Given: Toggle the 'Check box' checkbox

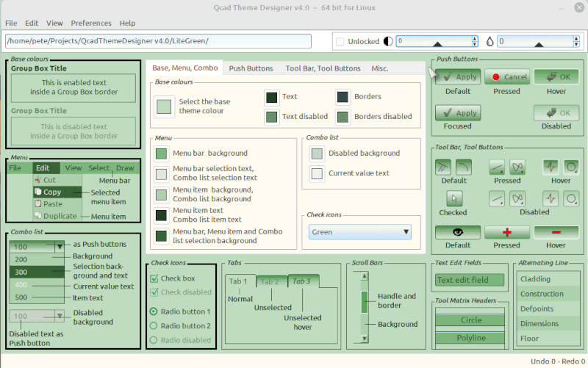Looking at the screenshot, I should click(x=154, y=278).
